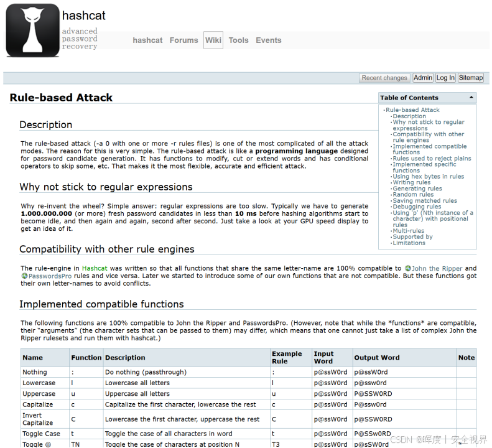Jump to Supported by section
492x448 pixels.
(x=412, y=236)
